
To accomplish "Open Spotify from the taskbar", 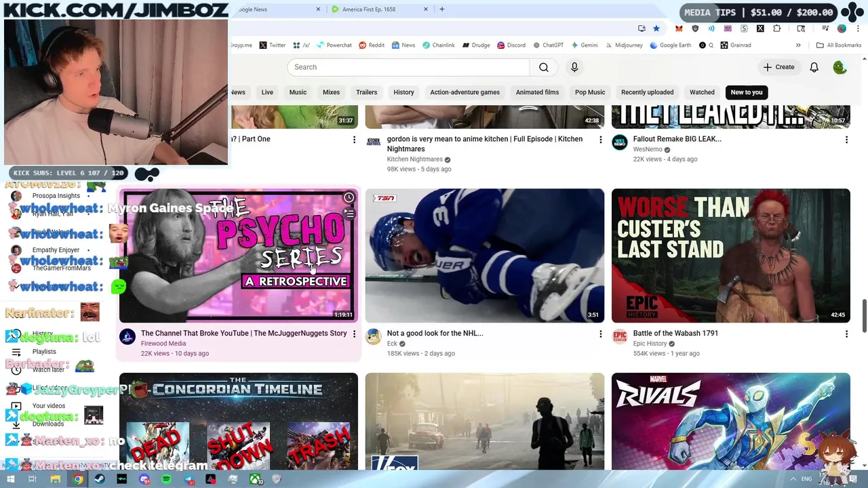I will pyautogui.click(x=166, y=479).
